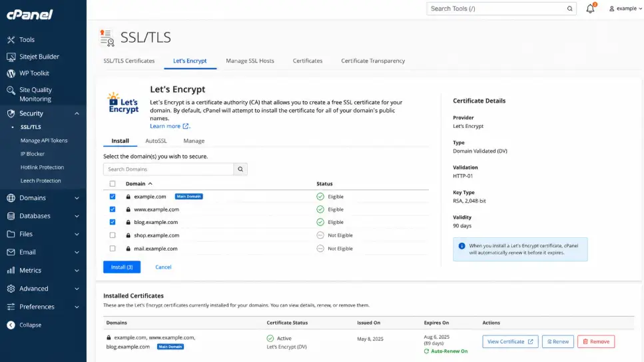Click the Cancel link
Image resolution: width=644 pixels, height=362 pixels.
pyautogui.click(x=163, y=267)
